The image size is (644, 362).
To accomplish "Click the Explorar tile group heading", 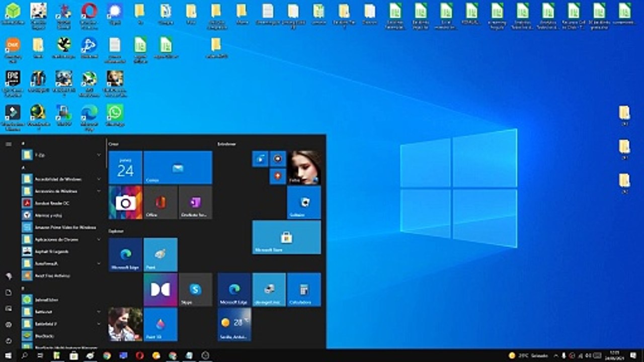I will tap(116, 231).
